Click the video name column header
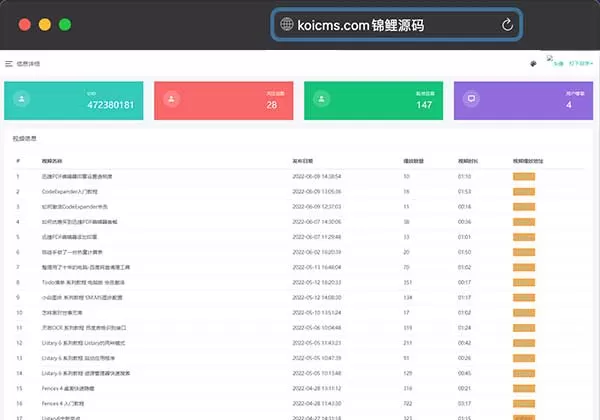Screen dimensions: 600x420 tap(52, 161)
